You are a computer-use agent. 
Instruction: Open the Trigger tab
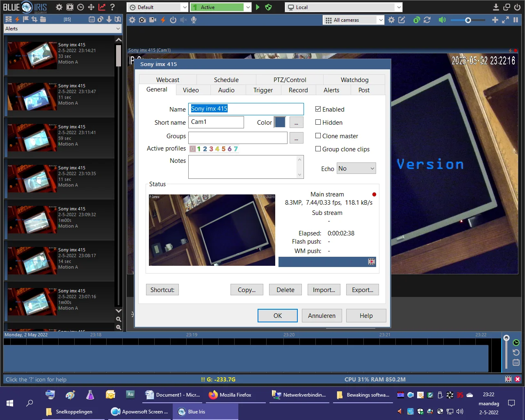263,90
